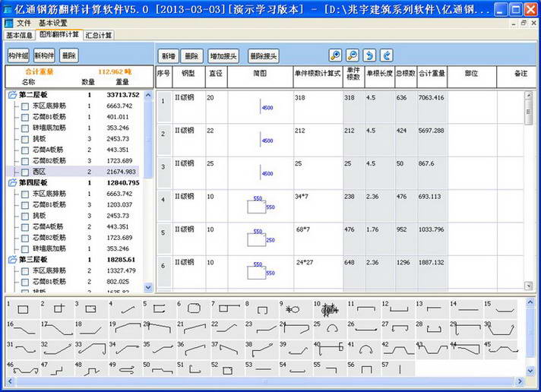This screenshot has height=392, width=541.
Task: Select rebar shape number 41 semicircle arch
Action: pyautogui.click(x=365, y=349)
